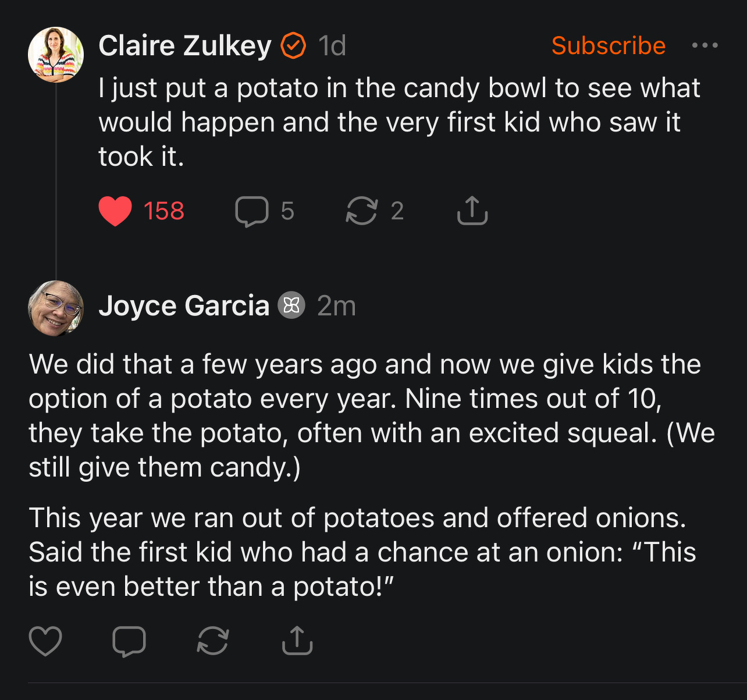This screenshot has height=700, width=747.
Task: View Claire Zulkey's profile photo
Action: coord(56,55)
